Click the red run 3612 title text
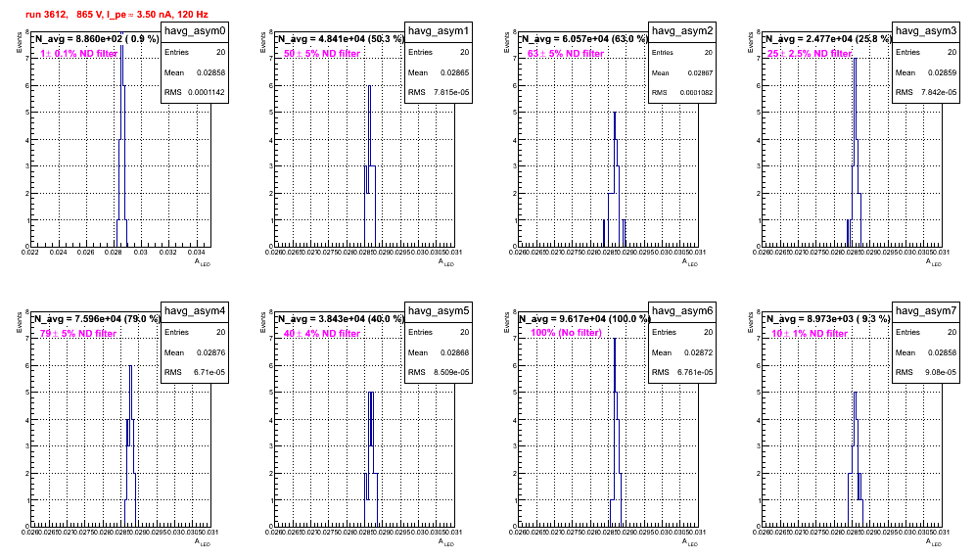This screenshot has height=560, width=975. [116, 14]
